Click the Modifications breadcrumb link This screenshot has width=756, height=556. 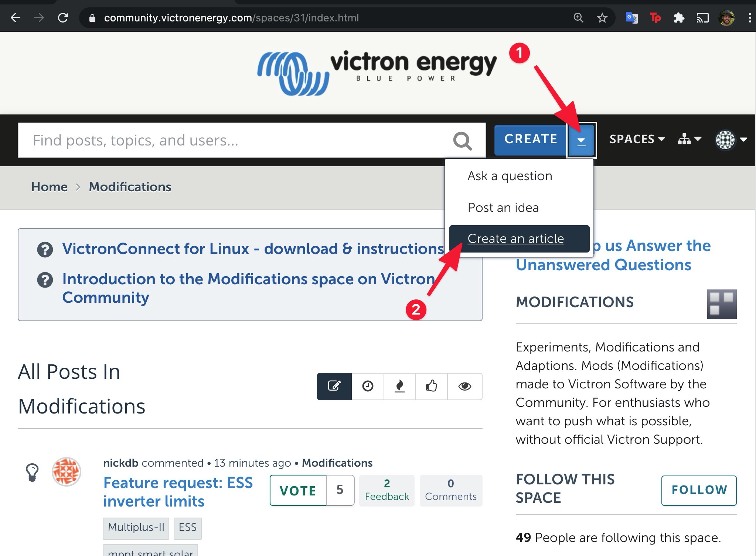(x=130, y=187)
